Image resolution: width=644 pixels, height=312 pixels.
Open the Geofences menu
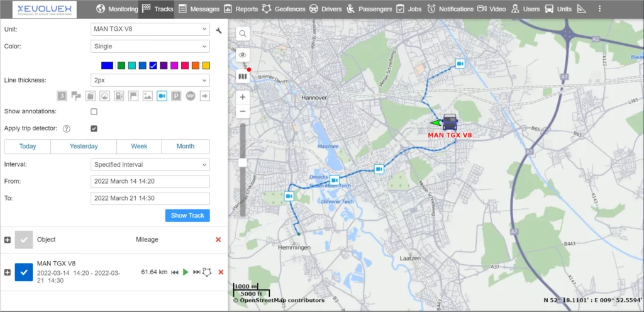click(284, 9)
